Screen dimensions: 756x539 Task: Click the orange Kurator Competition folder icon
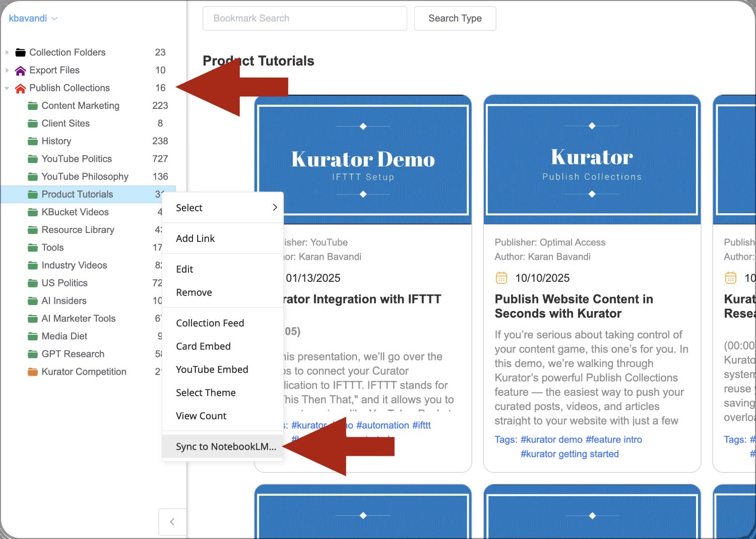click(33, 372)
